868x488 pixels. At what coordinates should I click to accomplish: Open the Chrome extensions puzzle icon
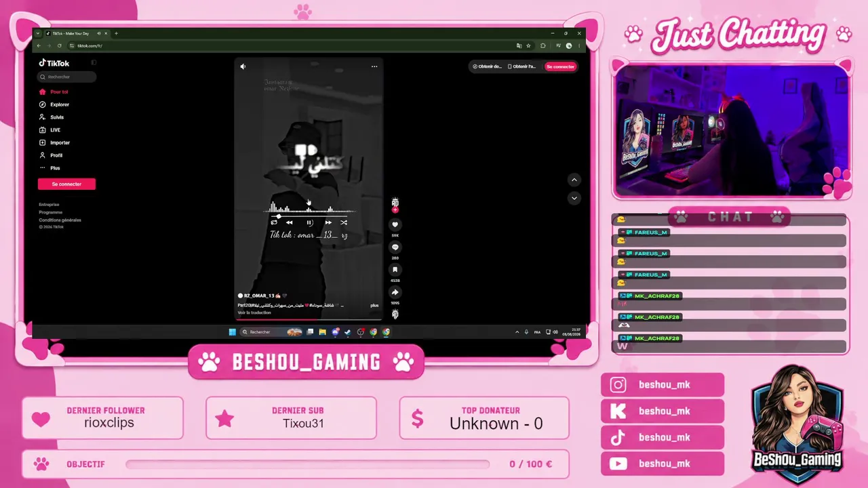pyautogui.click(x=543, y=45)
